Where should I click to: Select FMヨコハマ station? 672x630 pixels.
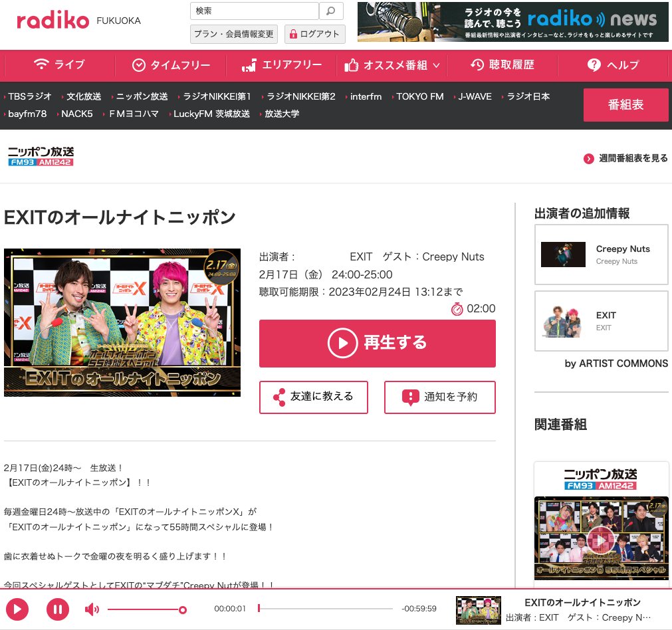click(x=134, y=114)
